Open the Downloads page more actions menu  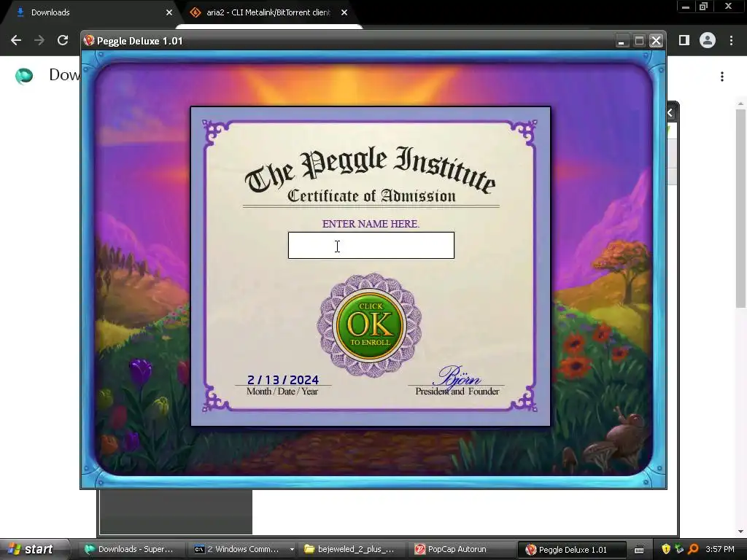[722, 77]
